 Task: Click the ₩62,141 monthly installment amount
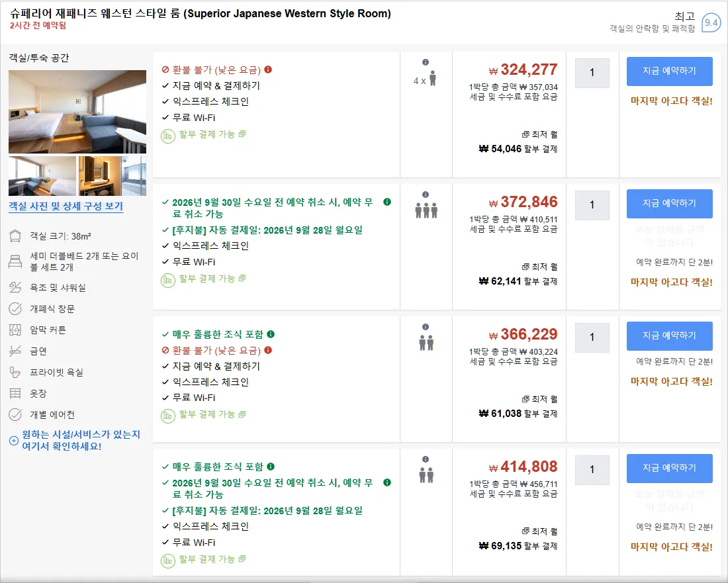(x=500, y=281)
